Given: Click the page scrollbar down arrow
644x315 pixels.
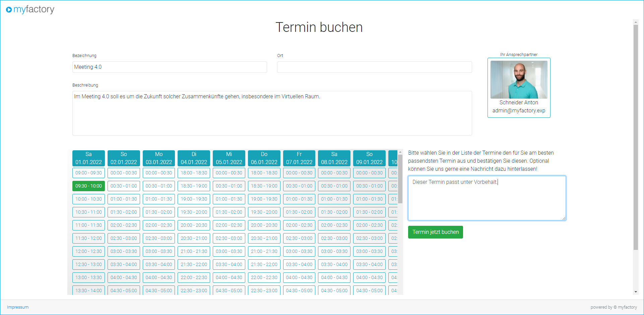Looking at the screenshot, I should pyautogui.click(x=636, y=292).
